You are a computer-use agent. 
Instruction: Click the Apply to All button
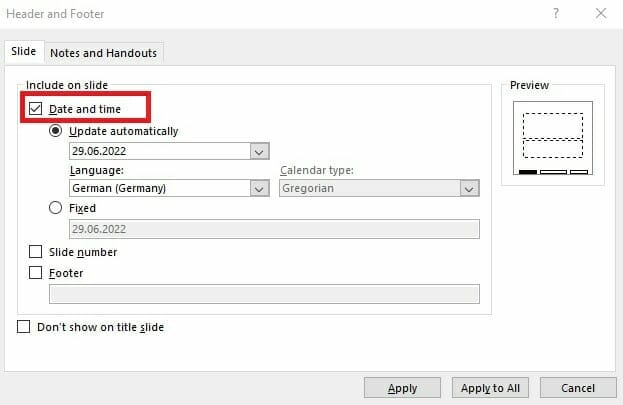[490, 388]
